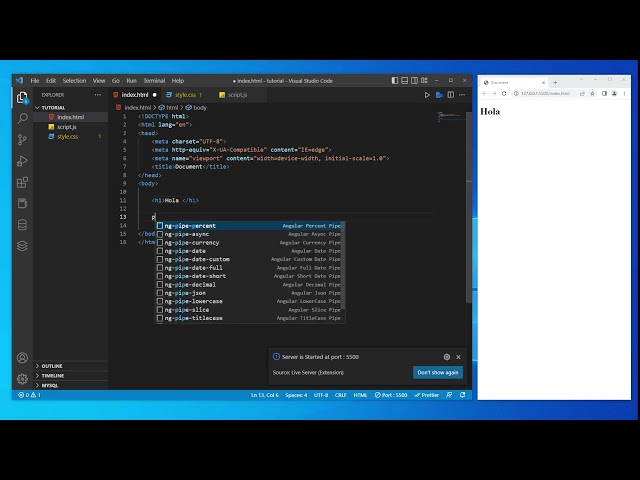Click Port : 5500 in status bar
This screenshot has height=480, width=640.
tap(391, 395)
